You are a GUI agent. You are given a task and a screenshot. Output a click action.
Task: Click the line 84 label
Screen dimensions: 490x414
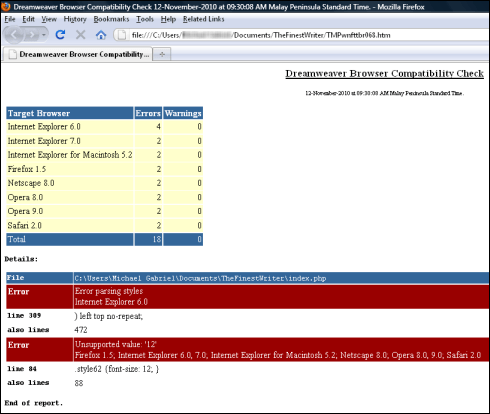[x=22, y=369]
